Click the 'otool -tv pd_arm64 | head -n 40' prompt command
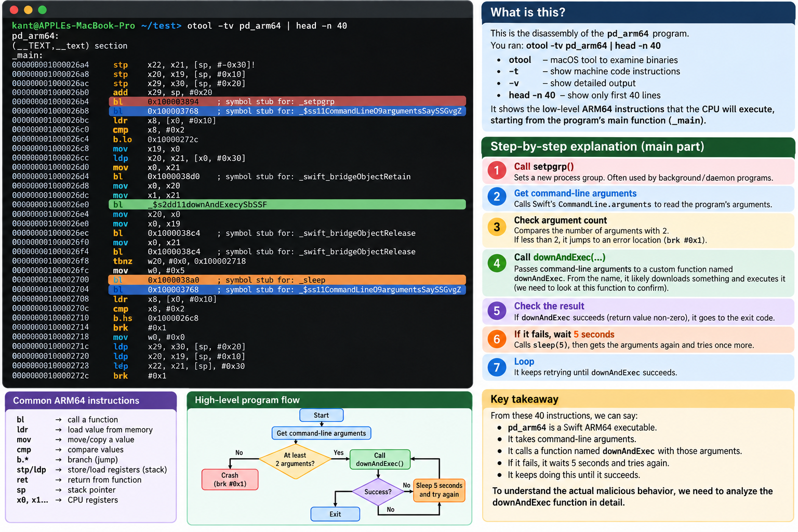The width and height of the screenshot is (798, 532). pyautogui.click(x=267, y=26)
